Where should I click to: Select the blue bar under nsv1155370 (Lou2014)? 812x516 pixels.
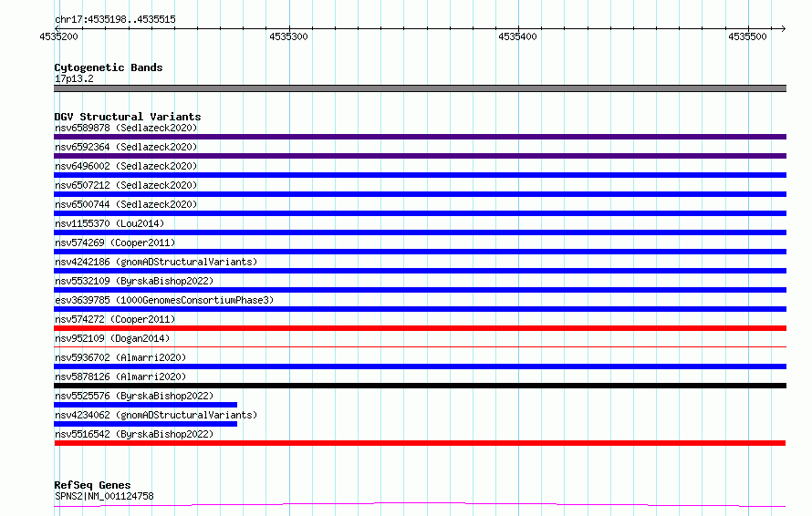tap(420, 232)
